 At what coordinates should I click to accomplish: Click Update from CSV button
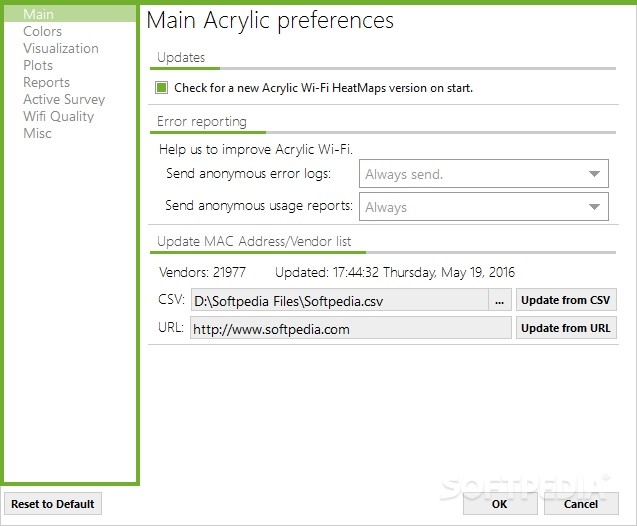pyautogui.click(x=566, y=300)
